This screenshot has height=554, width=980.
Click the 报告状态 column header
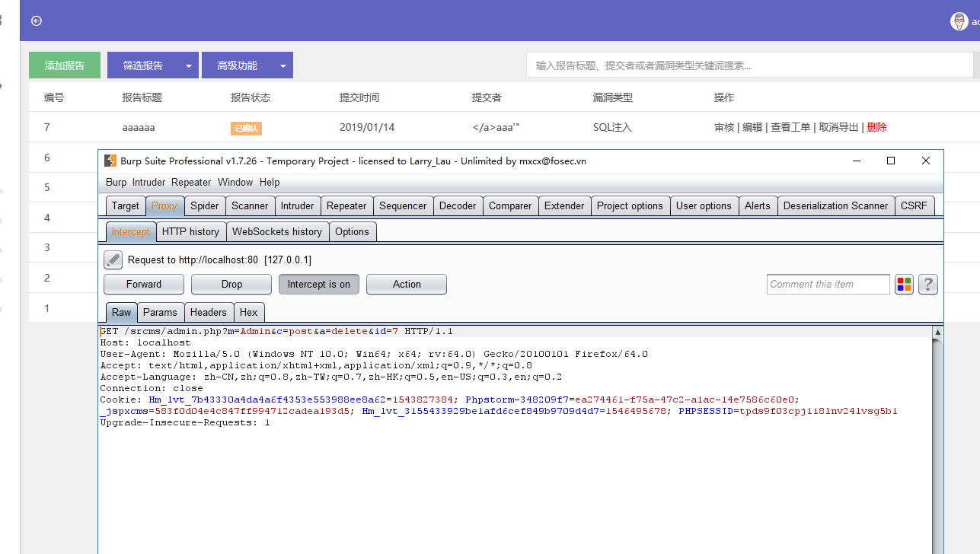click(x=251, y=97)
